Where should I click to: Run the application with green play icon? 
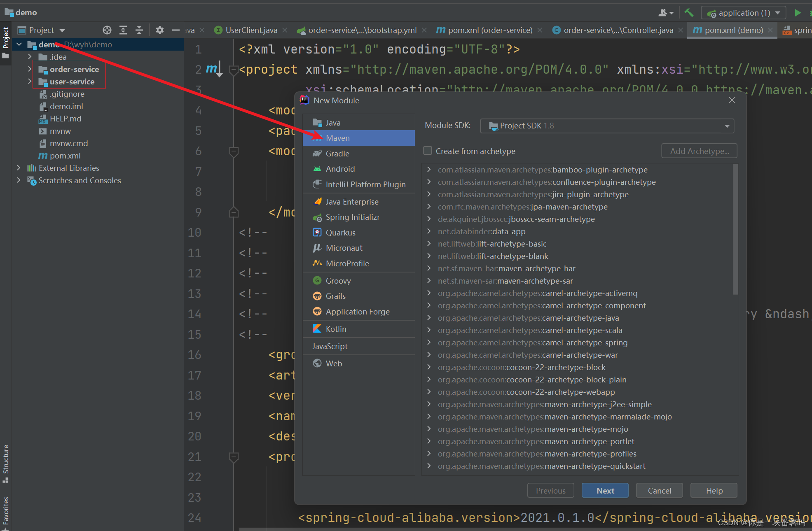[x=798, y=13]
